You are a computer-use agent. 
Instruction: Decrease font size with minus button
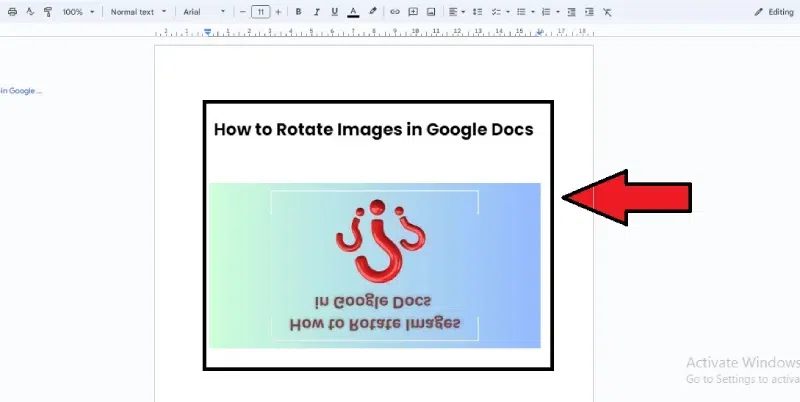click(x=242, y=12)
